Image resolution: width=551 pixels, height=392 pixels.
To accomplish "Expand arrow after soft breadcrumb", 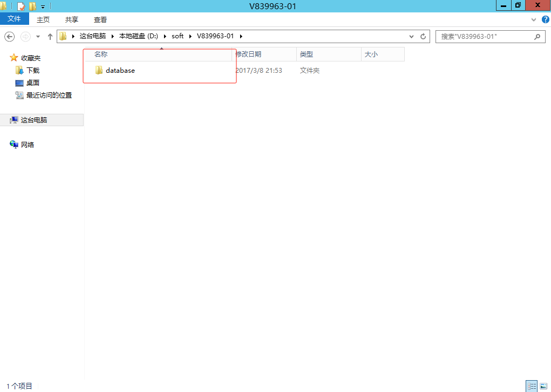I will (190, 36).
